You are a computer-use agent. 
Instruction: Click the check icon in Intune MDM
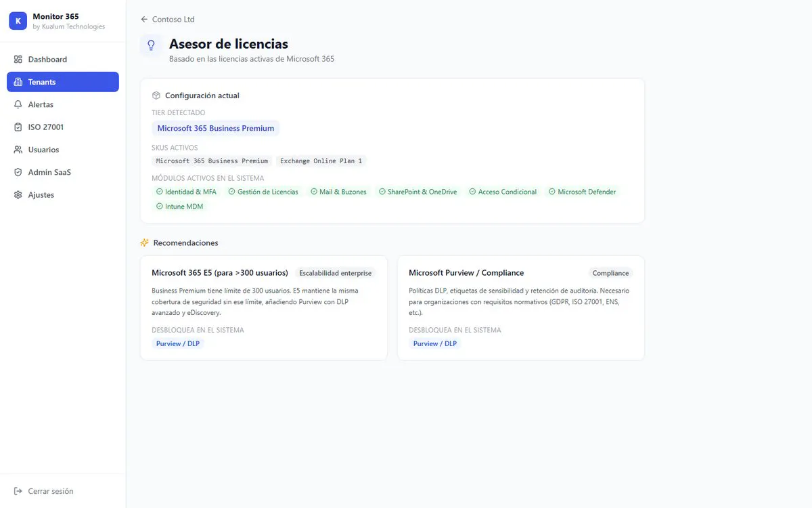click(x=160, y=207)
